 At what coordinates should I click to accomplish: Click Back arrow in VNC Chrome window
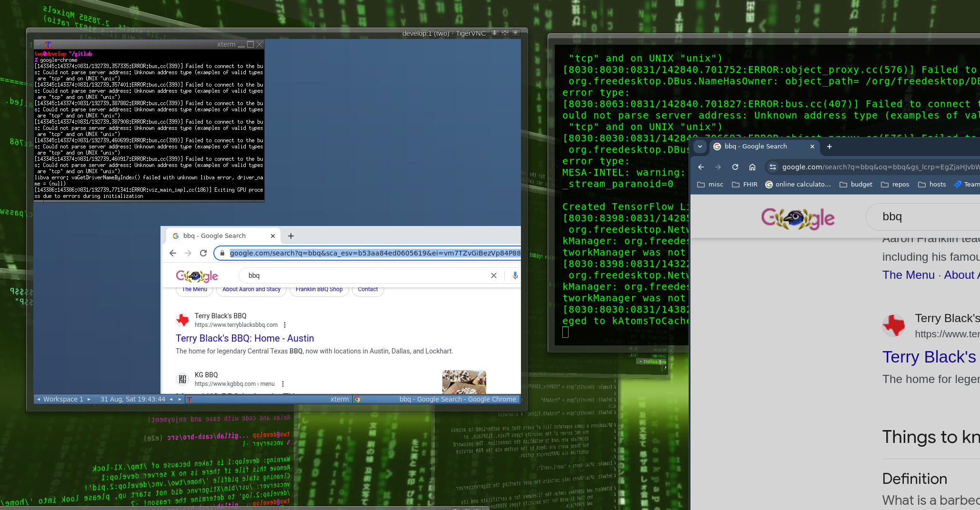[x=173, y=253]
